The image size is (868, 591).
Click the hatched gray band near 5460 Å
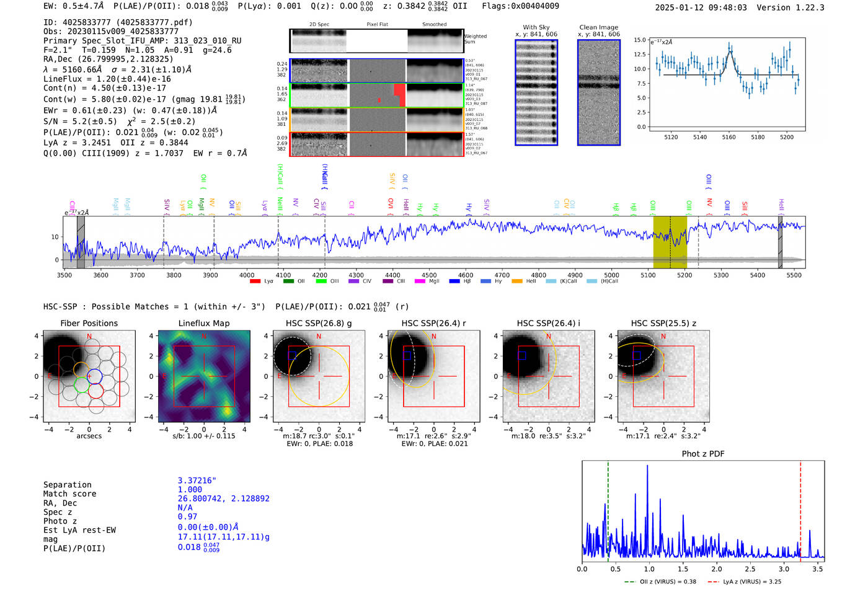(780, 242)
